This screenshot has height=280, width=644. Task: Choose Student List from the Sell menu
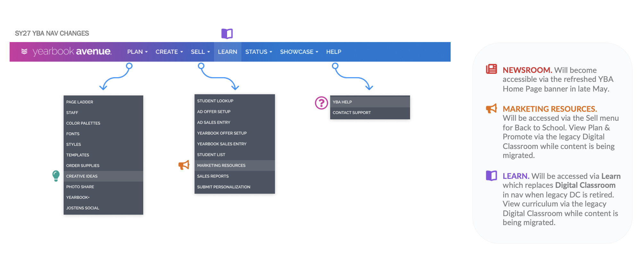pyautogui.click(x=235, y=154)
